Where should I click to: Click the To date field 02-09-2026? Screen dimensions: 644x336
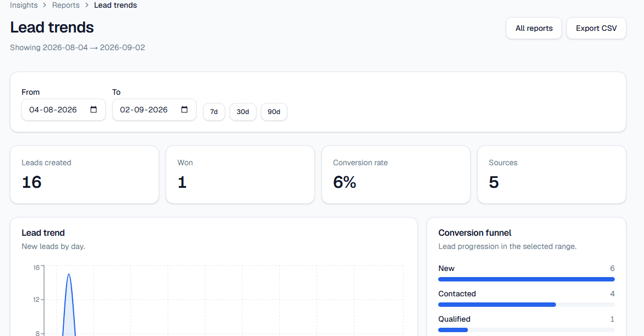[155, 110]
